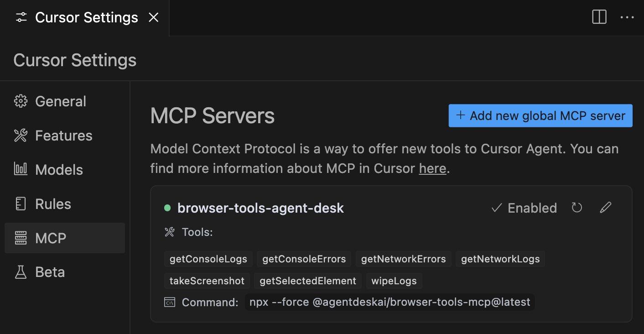Click the green status dot of the server
Screen dimensions: 644x334
click(167, 208)
